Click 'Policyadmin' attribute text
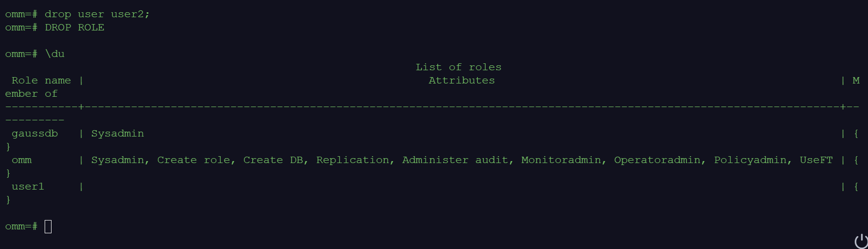 [x=750, y=160]
